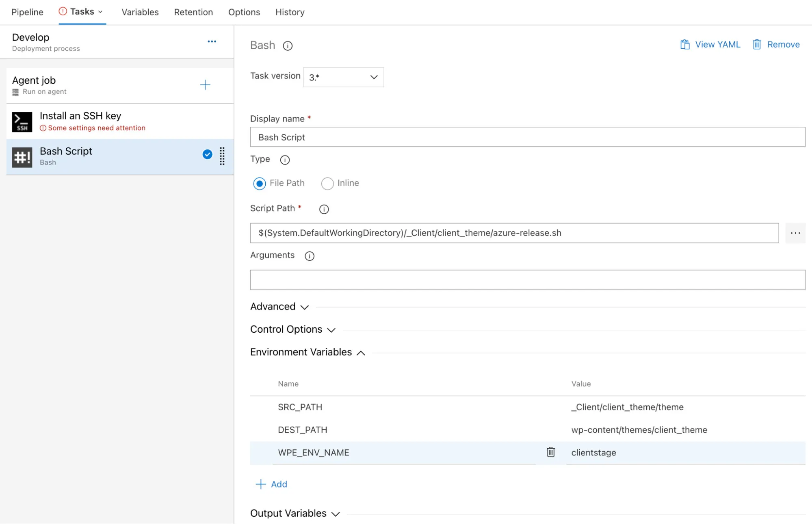Open the Script Path info tooltip
The image size is (812, 524).
[324, 209]
